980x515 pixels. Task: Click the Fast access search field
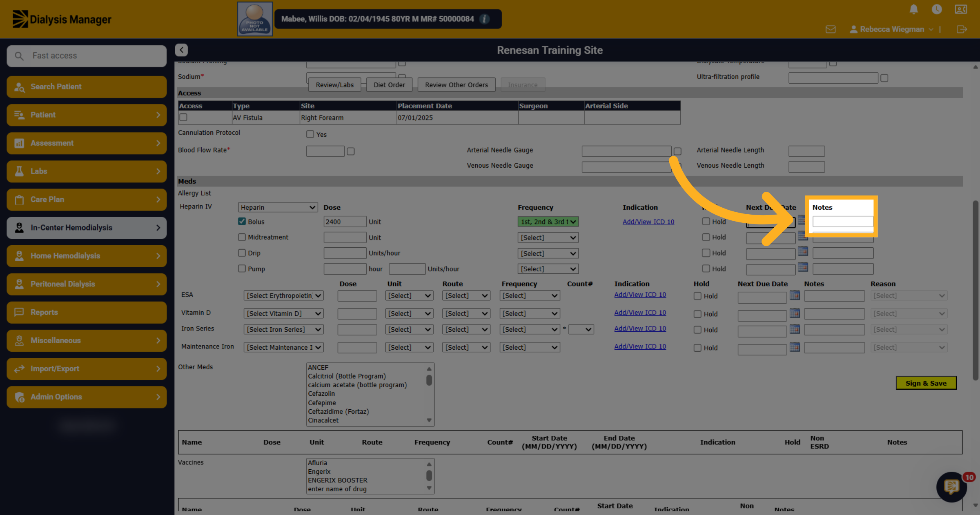point(87,56)
